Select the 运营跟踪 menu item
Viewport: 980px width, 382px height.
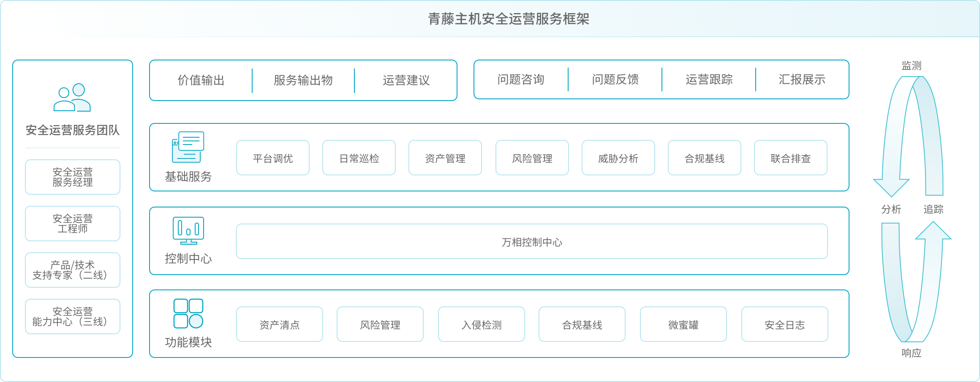pos(708,79)
